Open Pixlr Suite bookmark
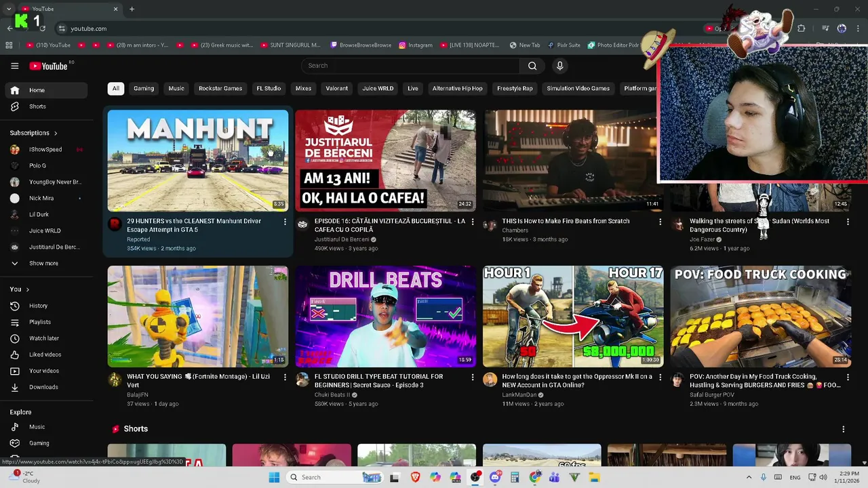 [564, 45]
